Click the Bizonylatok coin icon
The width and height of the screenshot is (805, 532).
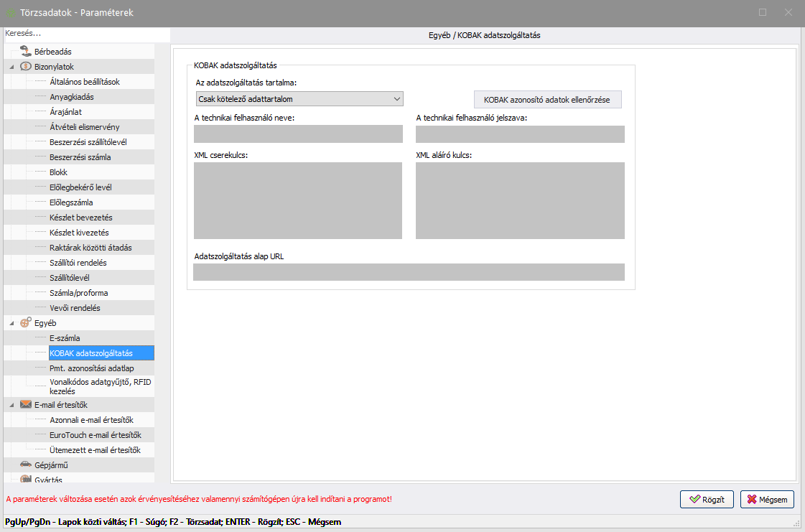(25, 67)
